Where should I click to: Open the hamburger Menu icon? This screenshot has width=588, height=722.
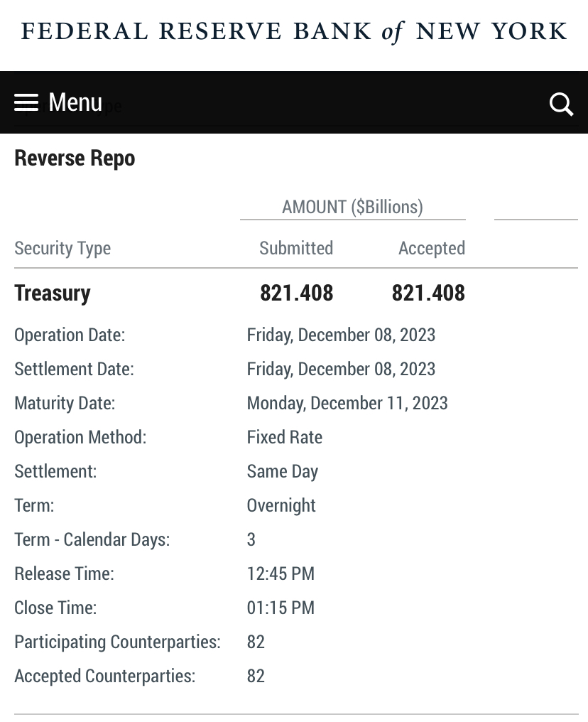click(26, 102)
